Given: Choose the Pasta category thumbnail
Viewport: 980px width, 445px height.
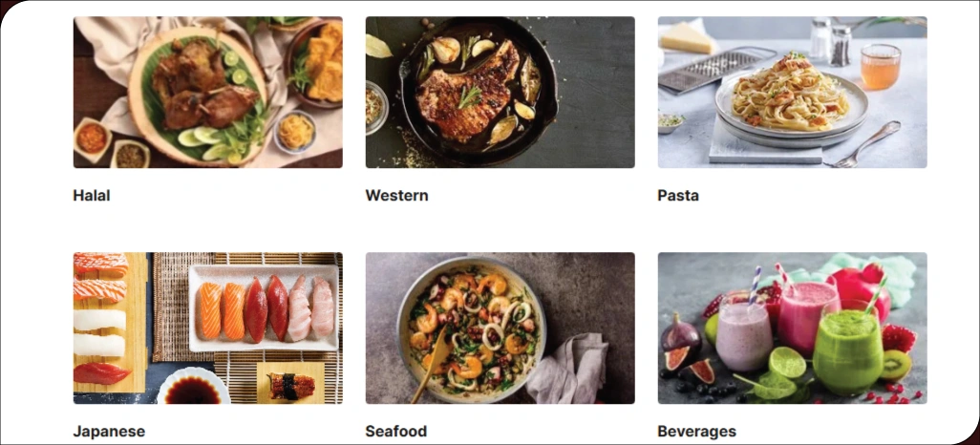Looking at the screenshot, I should 793,92.
